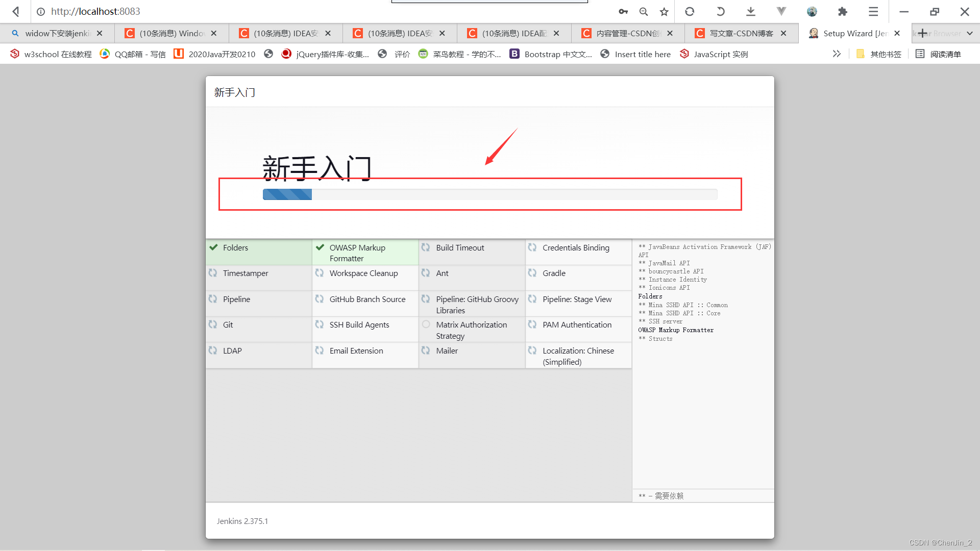
Task: Click the undo arrow icon in the toolbar
Action: click(x=720, y=11)
